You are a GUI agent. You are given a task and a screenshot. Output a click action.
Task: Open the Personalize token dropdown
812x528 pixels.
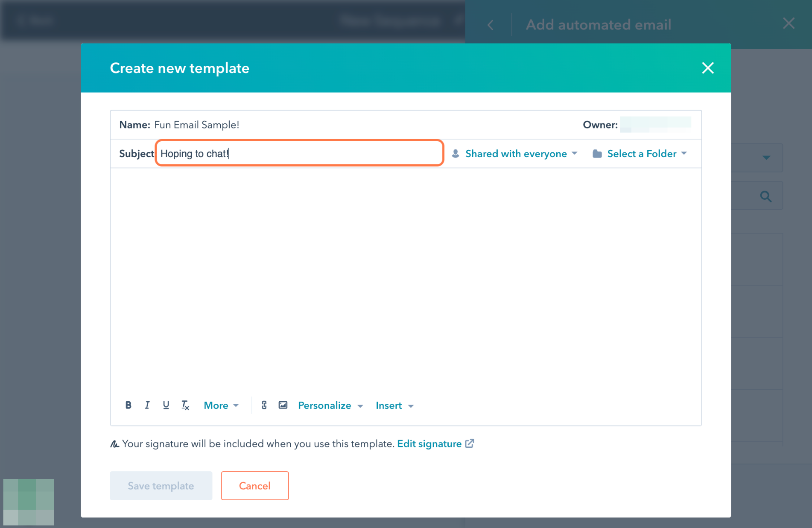(330, 405)
